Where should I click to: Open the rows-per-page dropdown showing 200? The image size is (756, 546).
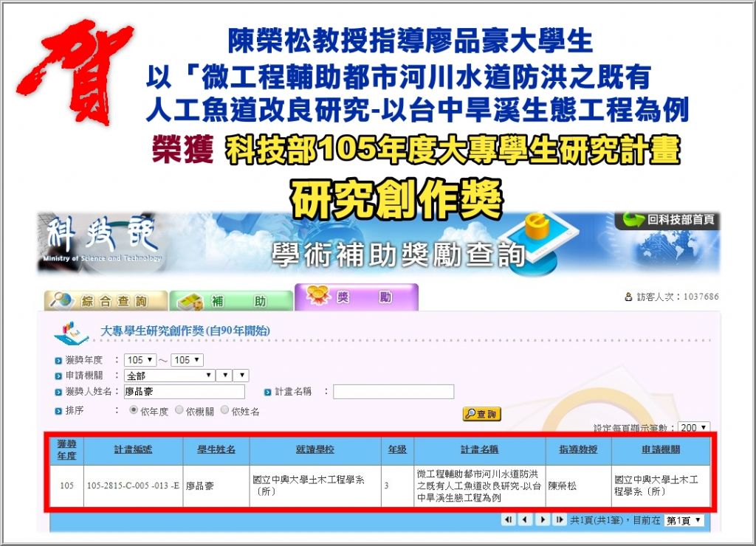(x=694, y=427)
